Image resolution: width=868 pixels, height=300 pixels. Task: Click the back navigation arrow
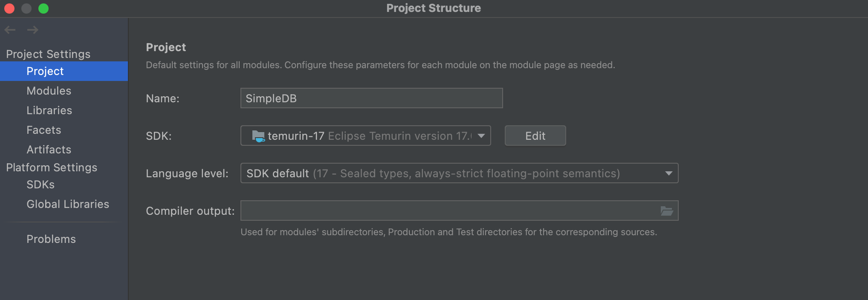[x=9, y=29]
